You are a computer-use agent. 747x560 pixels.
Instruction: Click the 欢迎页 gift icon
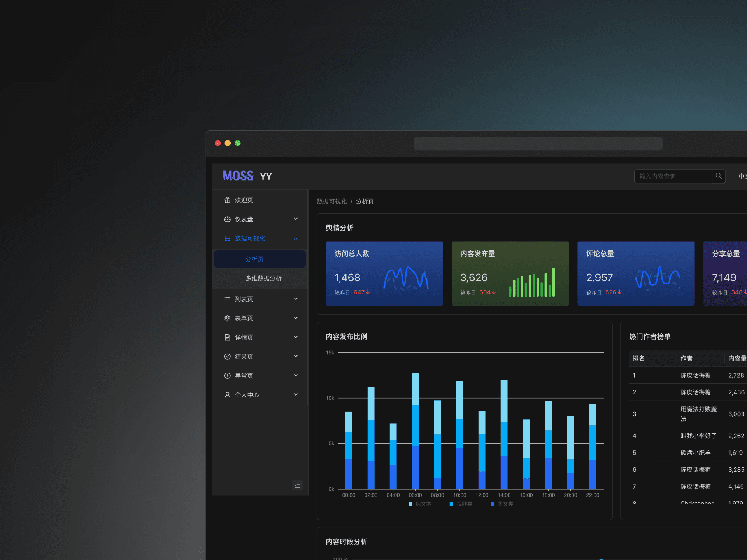227,200
